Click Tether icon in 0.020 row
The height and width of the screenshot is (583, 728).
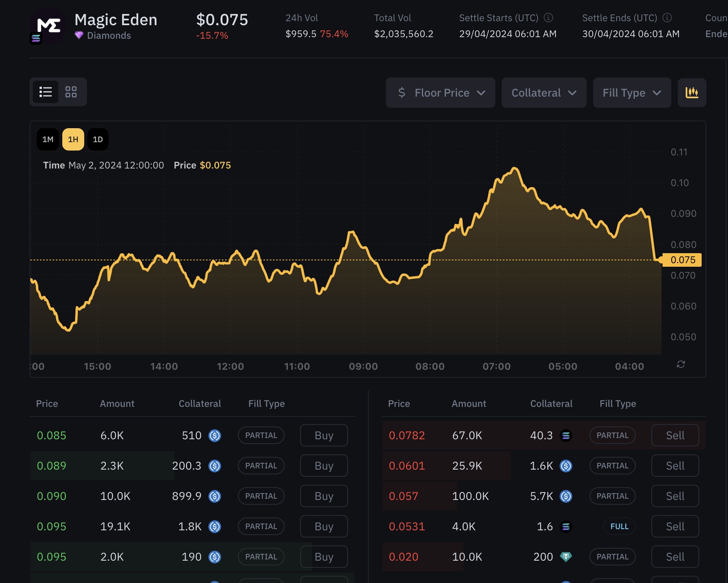tap(566, 557)
